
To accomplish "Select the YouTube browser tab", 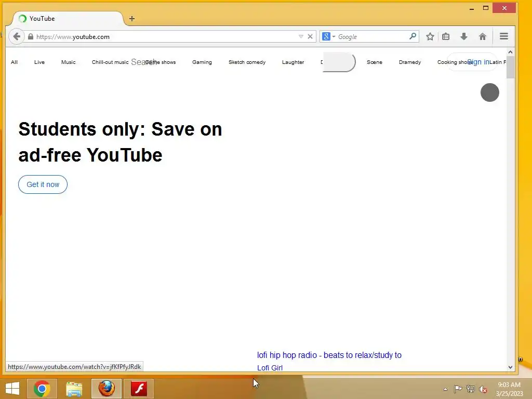I will 68,19.
